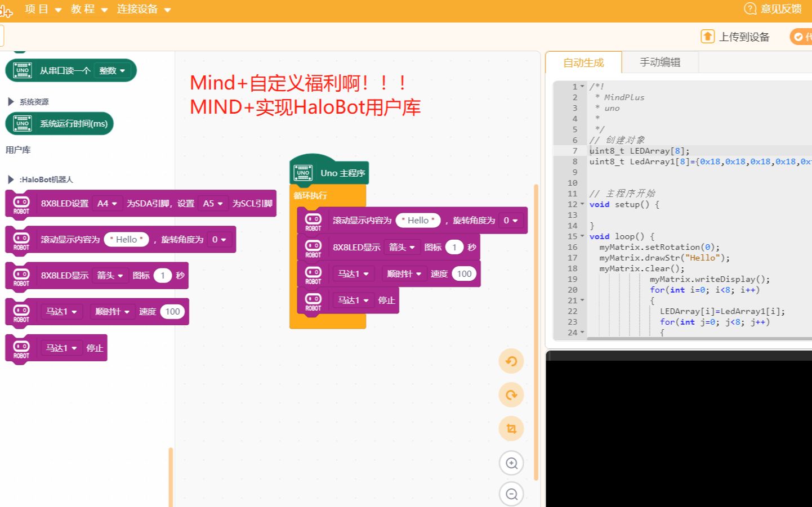Image resolution: width=812 pixels, height=507 pixels.
Task: Click workspace 图标 seconds value 1
Action: click(454, 247)
